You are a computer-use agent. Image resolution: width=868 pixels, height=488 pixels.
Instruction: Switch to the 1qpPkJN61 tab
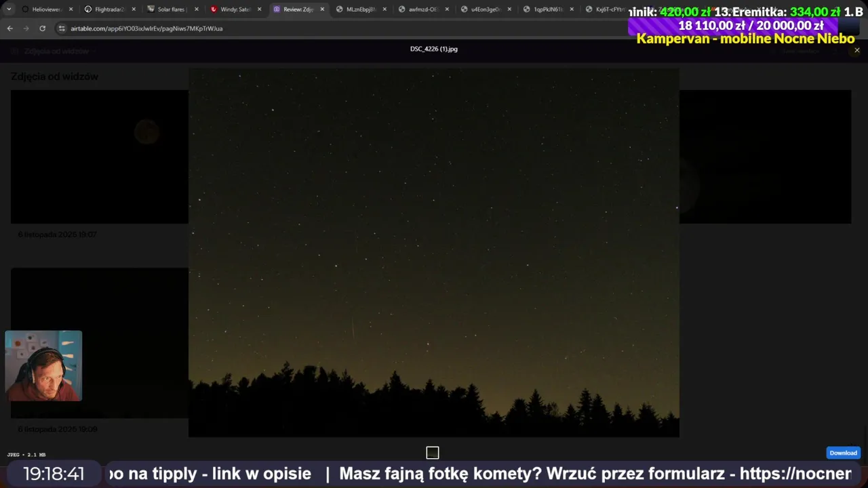point(545,9)
